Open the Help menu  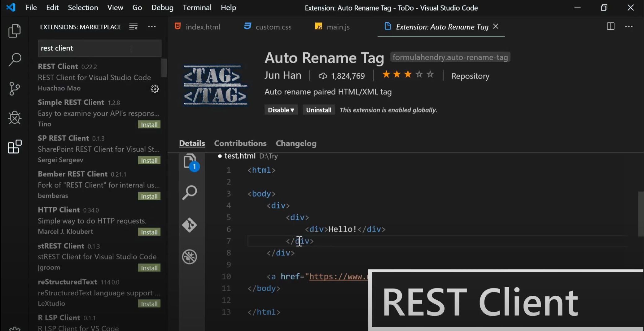[228, 7]
